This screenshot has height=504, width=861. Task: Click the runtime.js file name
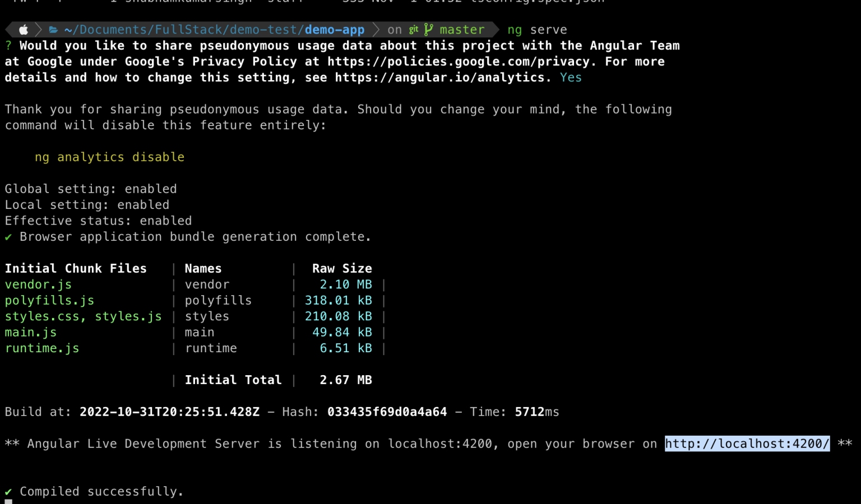point(42,348)
